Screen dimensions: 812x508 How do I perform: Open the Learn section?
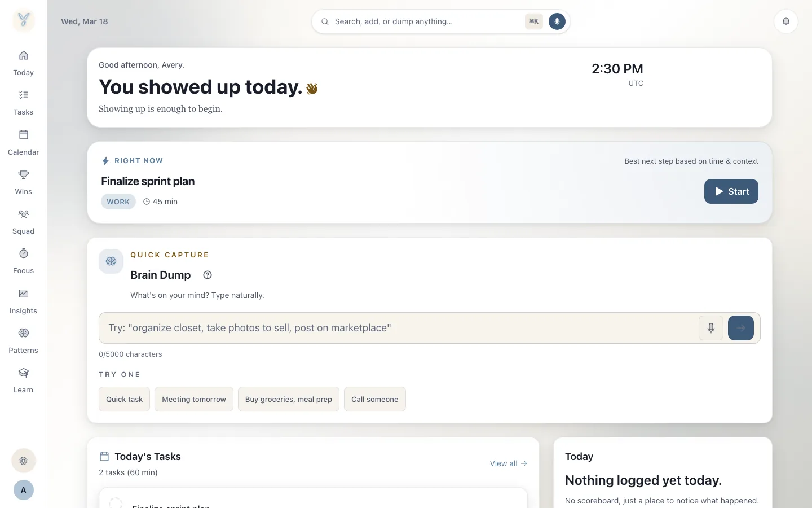(23, 380)
